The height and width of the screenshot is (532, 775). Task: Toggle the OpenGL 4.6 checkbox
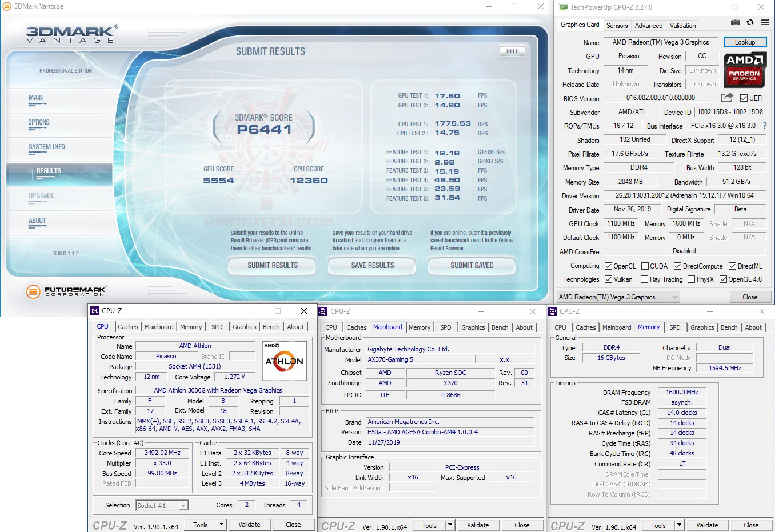(x=723, y=279)
